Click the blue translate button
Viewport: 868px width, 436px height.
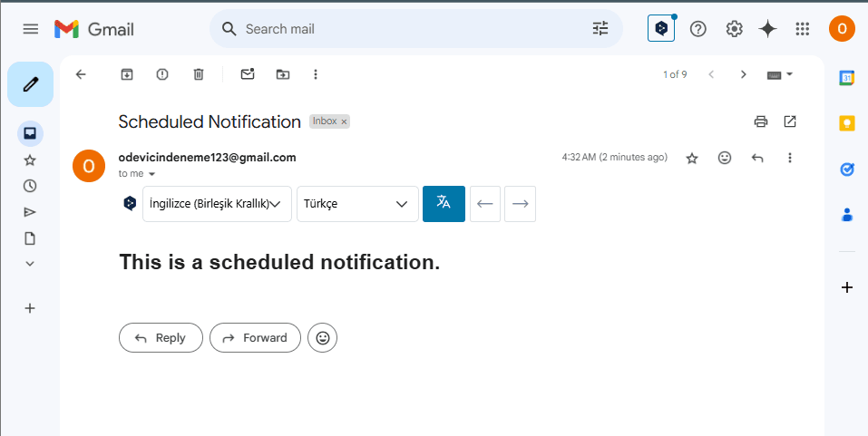tap(444, 203)
